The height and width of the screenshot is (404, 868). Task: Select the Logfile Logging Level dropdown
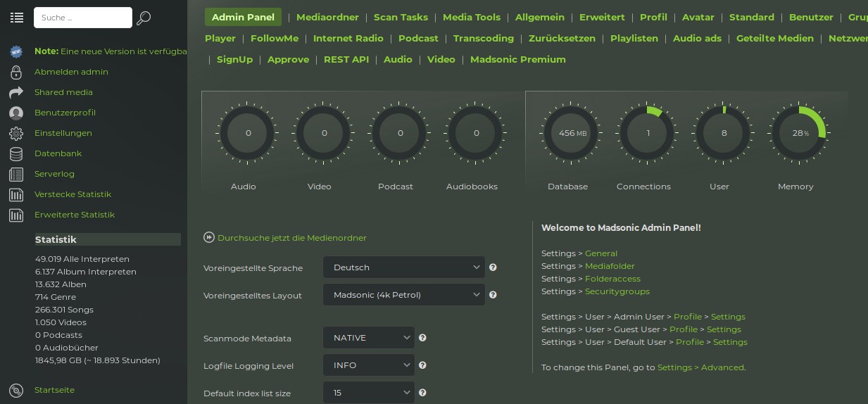tap(369, 365)
